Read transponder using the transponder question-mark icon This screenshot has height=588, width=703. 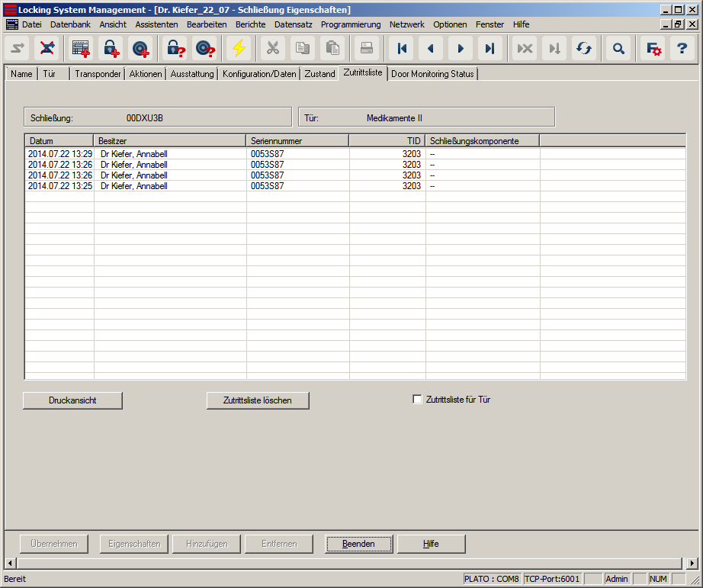204,48
